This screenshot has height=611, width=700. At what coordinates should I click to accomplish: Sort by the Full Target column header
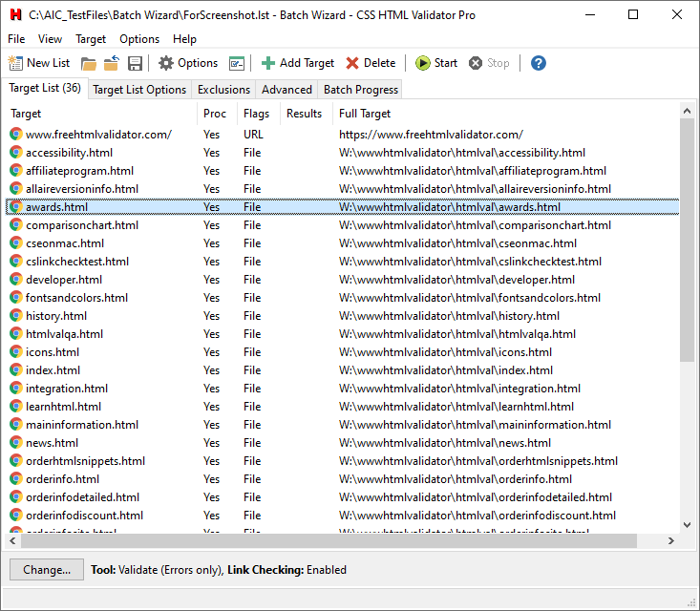coord(506,114)
